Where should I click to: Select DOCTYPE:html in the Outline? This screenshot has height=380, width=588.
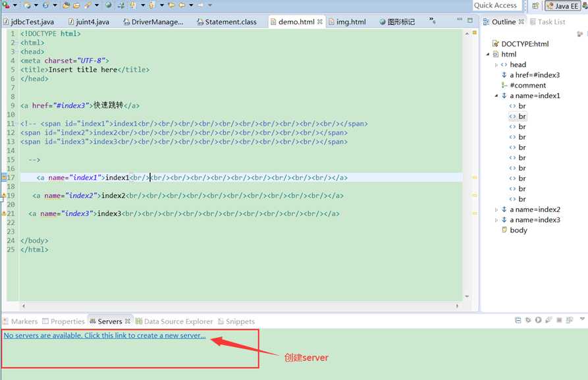coord(520,44)
